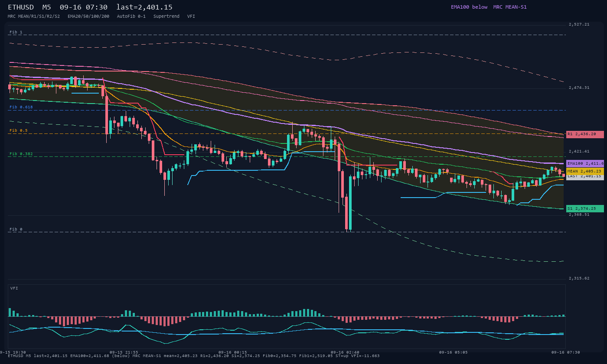The image size is (607, 364).
Task: Click the 09-16 00:15 time axis label
Action: click(x=232, y=352)
